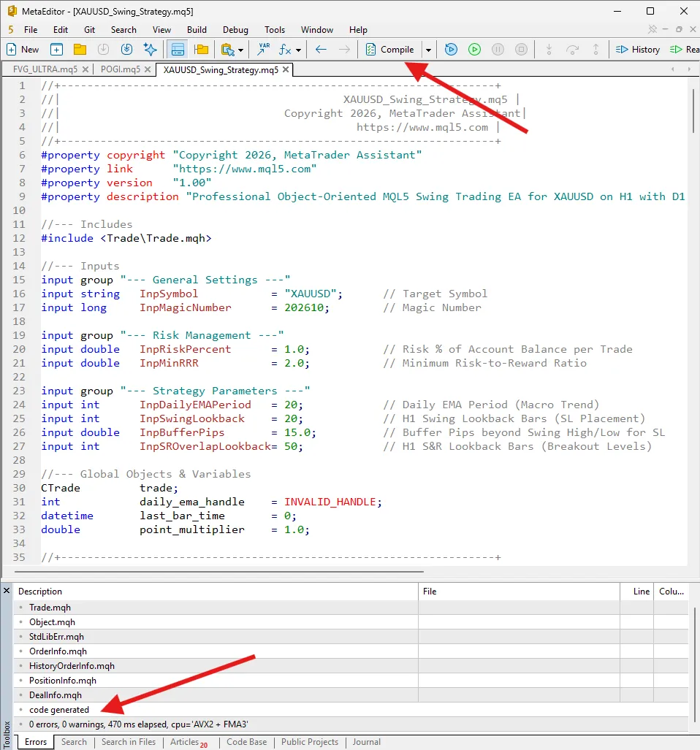Switch to the Journal tab in Toolbox
Image resolution: width=700 pixels, height=750 pixels.
[367, 742]
